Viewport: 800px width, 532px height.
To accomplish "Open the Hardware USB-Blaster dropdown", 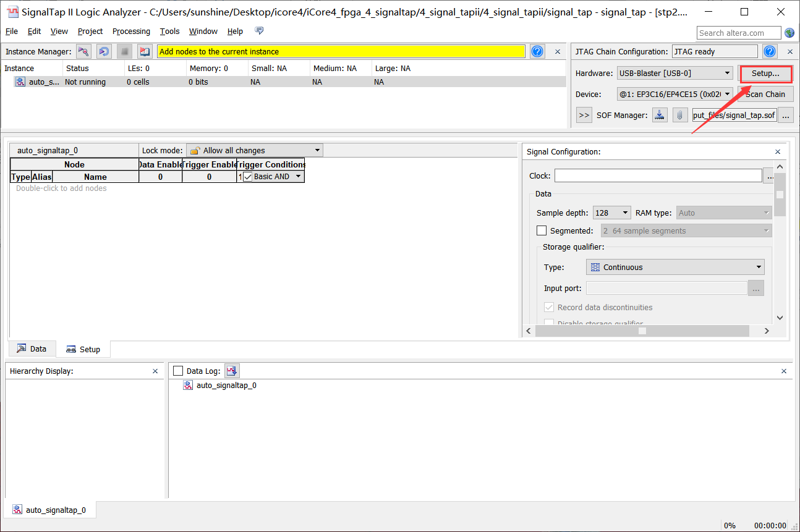I will tap(674, 74).
